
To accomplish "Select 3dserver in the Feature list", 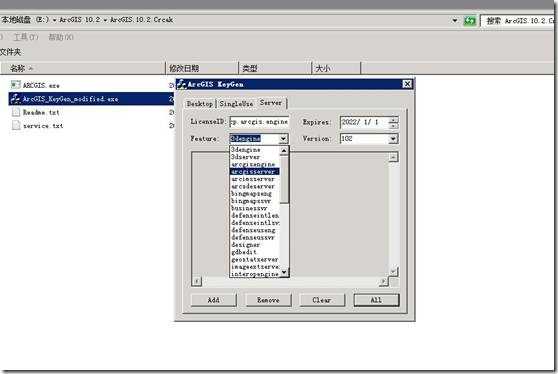I will point(255,157).
